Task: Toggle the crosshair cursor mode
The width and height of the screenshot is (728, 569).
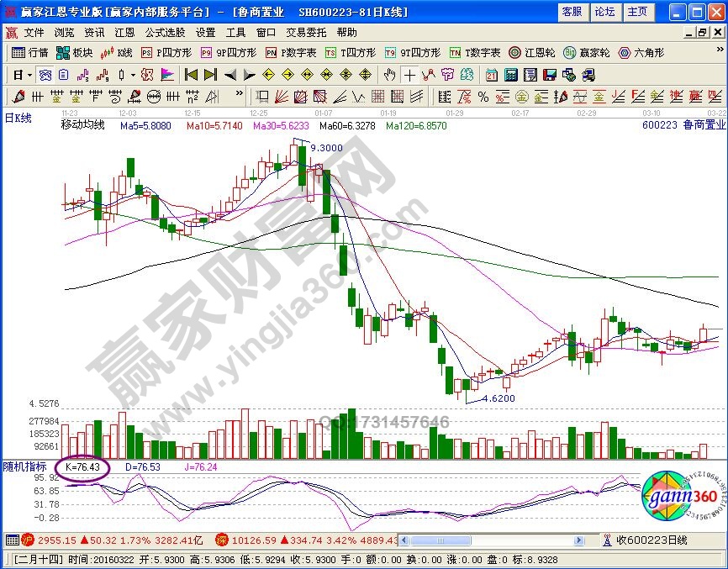Action: [409, 75]
